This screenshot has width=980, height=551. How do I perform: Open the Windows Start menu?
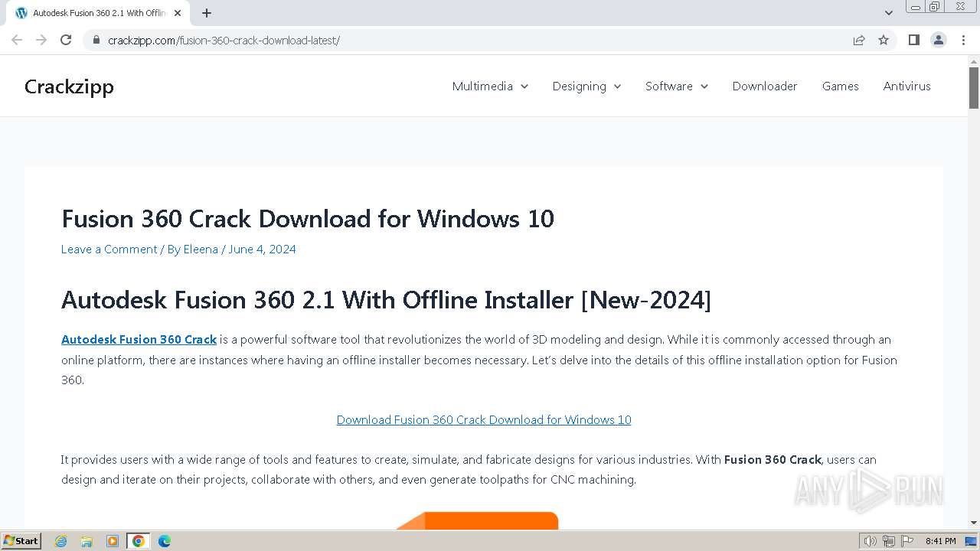point(21,541)
